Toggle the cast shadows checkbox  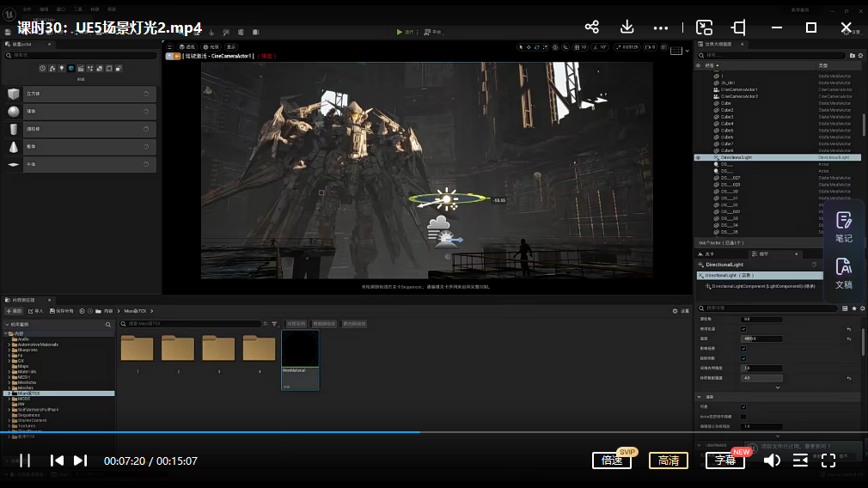[x=743, y=358]
